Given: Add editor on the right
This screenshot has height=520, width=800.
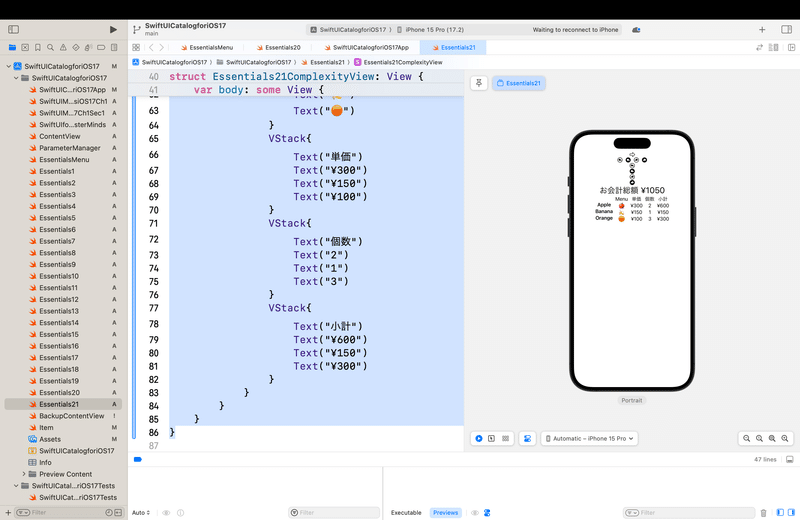Looking at the screenshot, I should (791, 47).
